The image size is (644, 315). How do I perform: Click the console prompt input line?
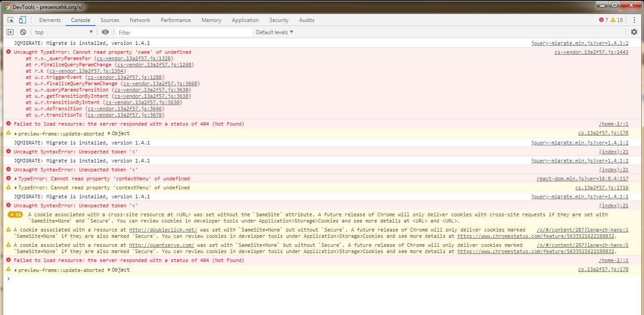(314, 279)
